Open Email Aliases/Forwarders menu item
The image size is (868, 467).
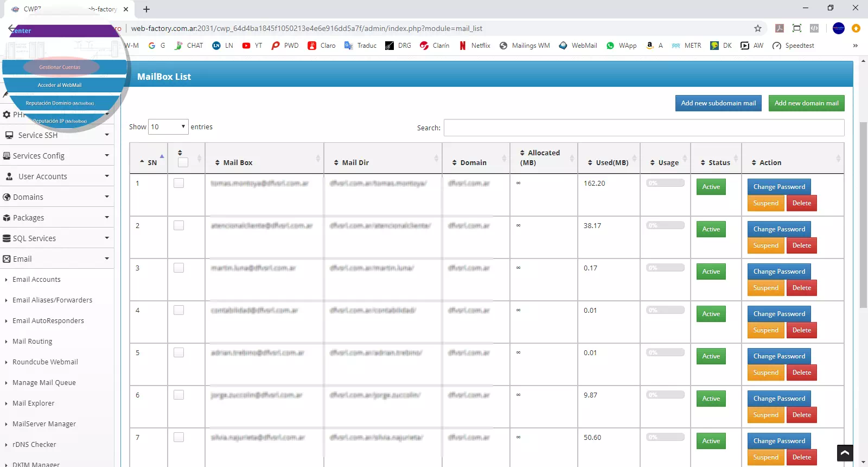(x=52, y=300)
